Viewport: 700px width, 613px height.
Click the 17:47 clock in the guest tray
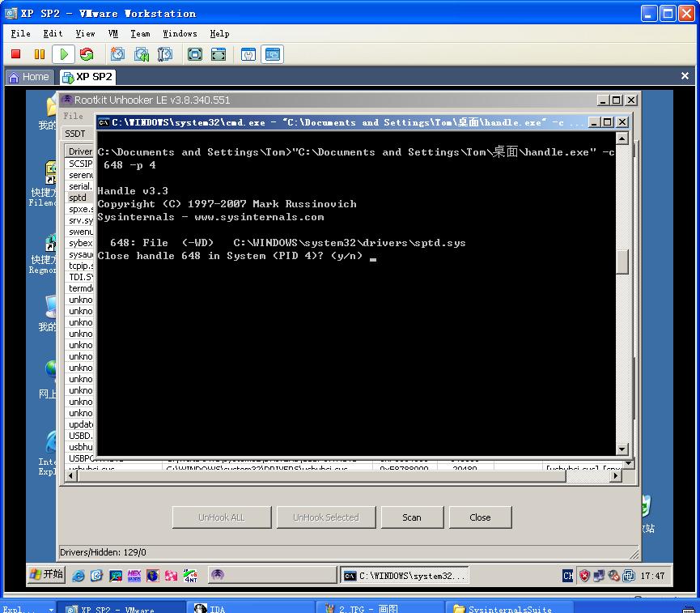652,576
